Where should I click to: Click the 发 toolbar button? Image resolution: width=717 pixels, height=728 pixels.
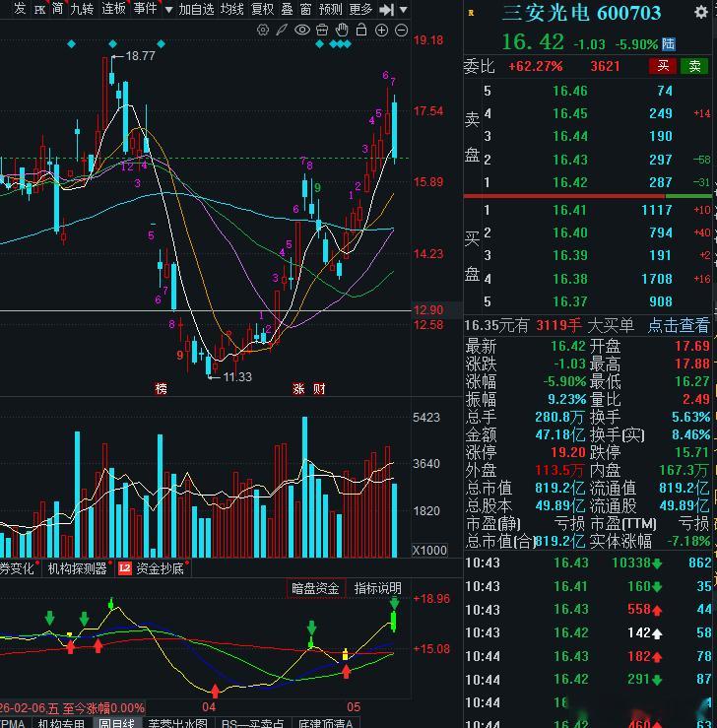20,9
